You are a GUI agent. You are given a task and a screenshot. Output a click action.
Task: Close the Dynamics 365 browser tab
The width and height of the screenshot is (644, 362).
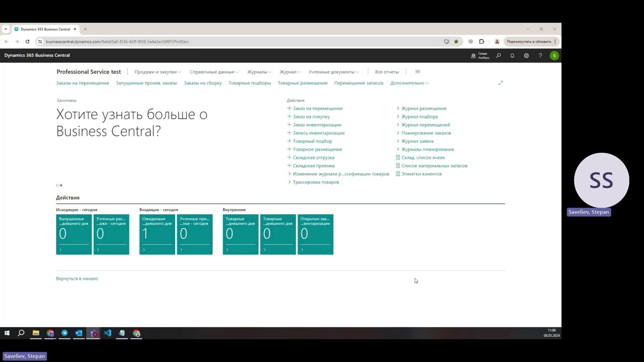(75, 29)
